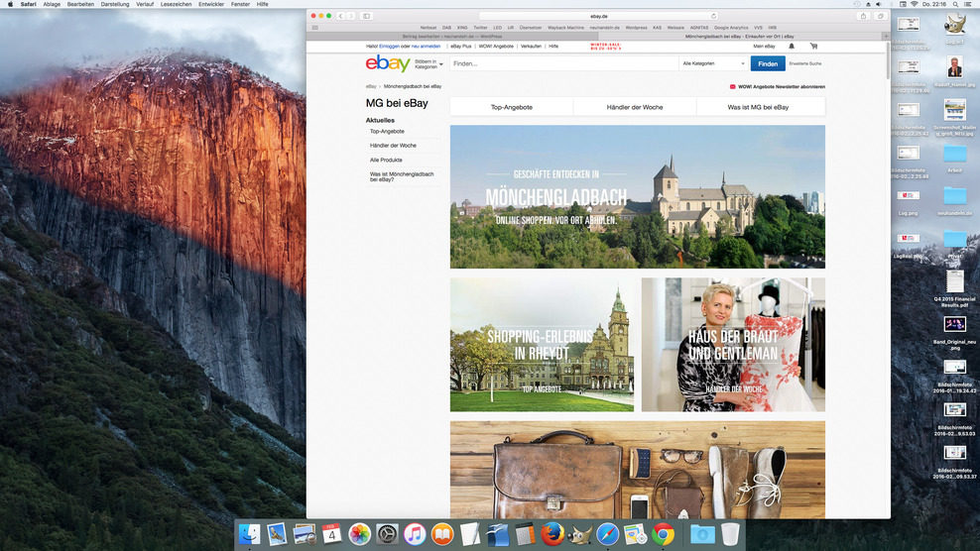The image size is (980, 551).
Task: Open iBooks from the Dock
Action: [x=441, y=535]
